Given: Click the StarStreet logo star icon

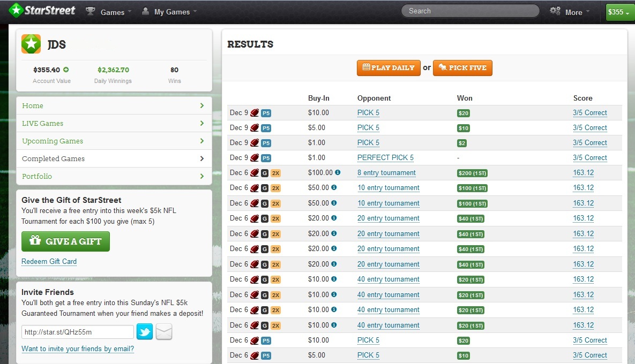Looking at the screenshot, I should (x=16, y=11).
